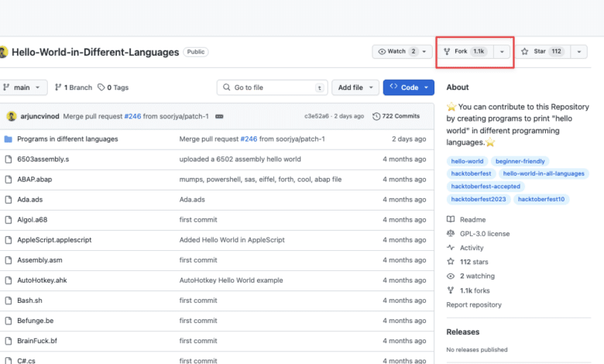The image size is (604, 364).
Task: Click the file icon beside 6503assembly.s
Action: [8, 159]
